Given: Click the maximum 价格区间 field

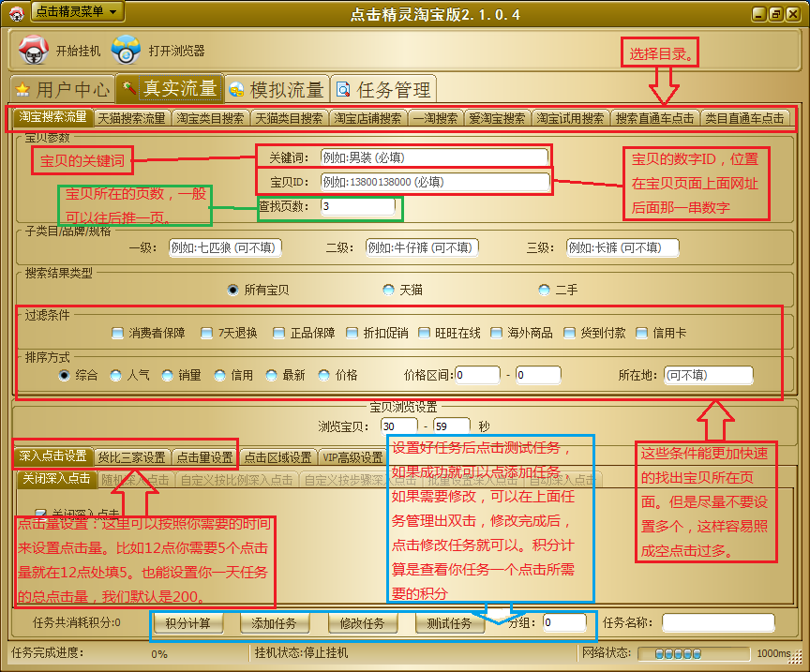Looking at the screenshot, I should [538, 375].
